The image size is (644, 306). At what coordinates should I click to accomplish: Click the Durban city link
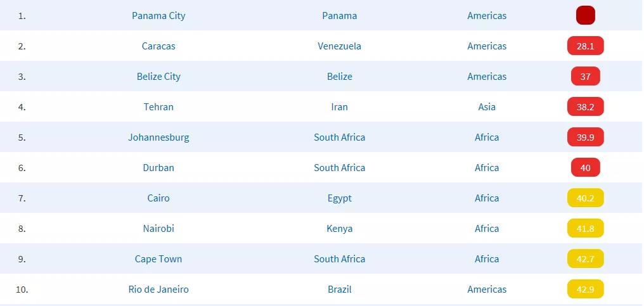click(x=158, y=168)
